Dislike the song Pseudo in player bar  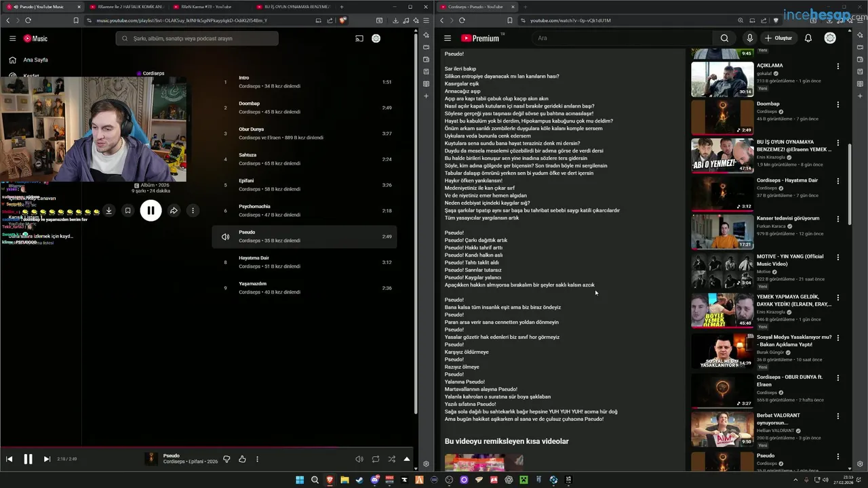226,459
